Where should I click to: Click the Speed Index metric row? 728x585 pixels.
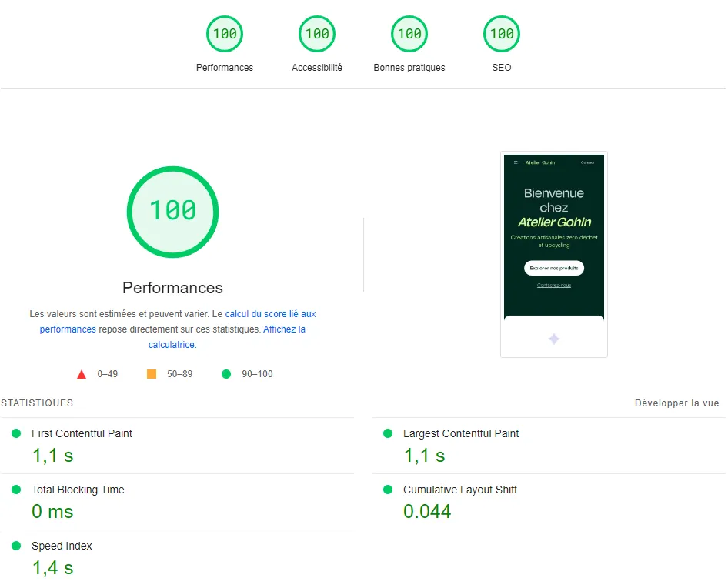[177, 558]
